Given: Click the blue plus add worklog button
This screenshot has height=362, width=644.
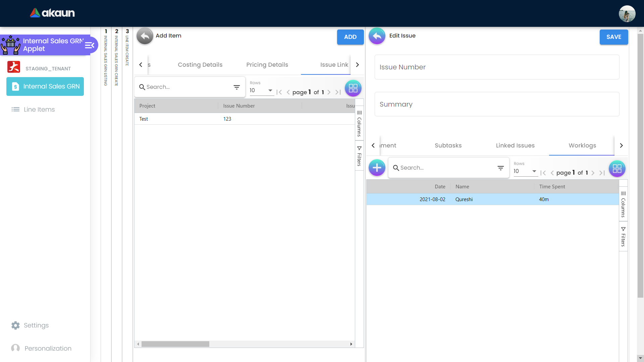Looking at the screenshot, I should 377,168.
